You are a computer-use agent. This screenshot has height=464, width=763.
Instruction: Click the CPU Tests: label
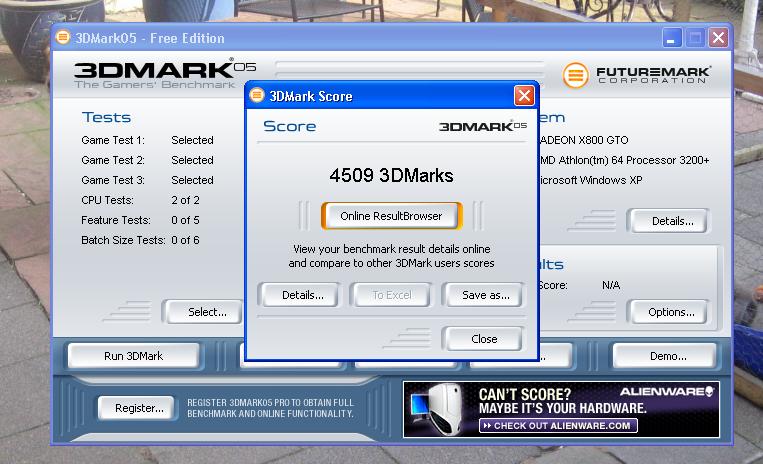[107, 200]
